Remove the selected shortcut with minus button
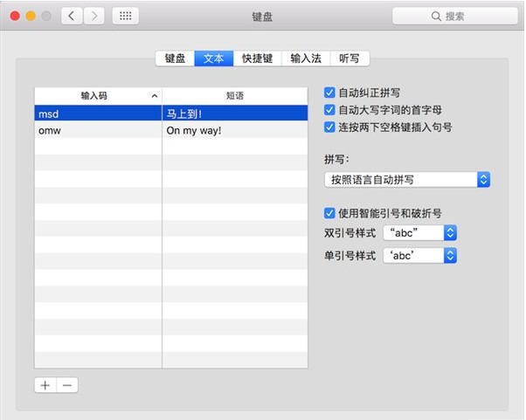526x420 pixels. 67,385
